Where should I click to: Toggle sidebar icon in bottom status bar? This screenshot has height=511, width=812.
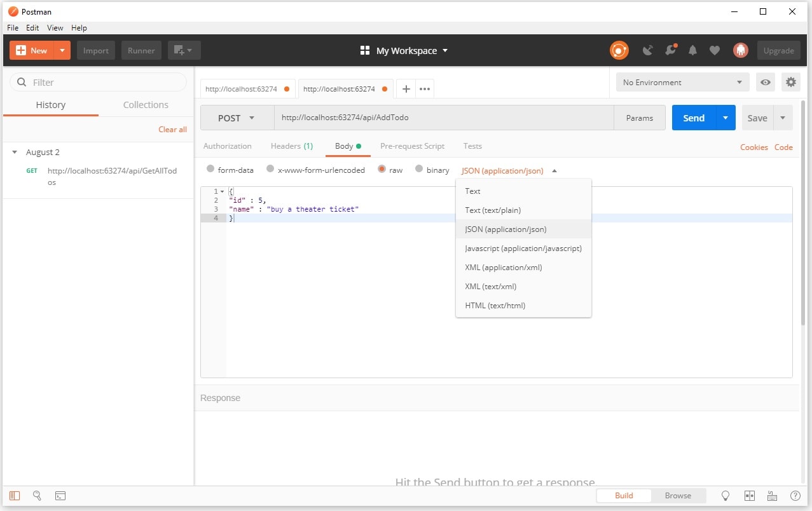pyautogui.click(x=15, y=496)
